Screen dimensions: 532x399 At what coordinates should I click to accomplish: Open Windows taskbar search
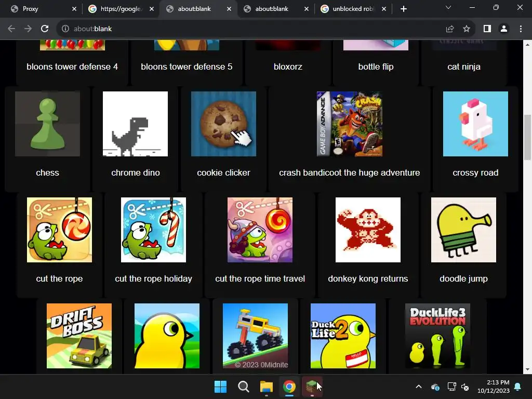click(243, 387)
